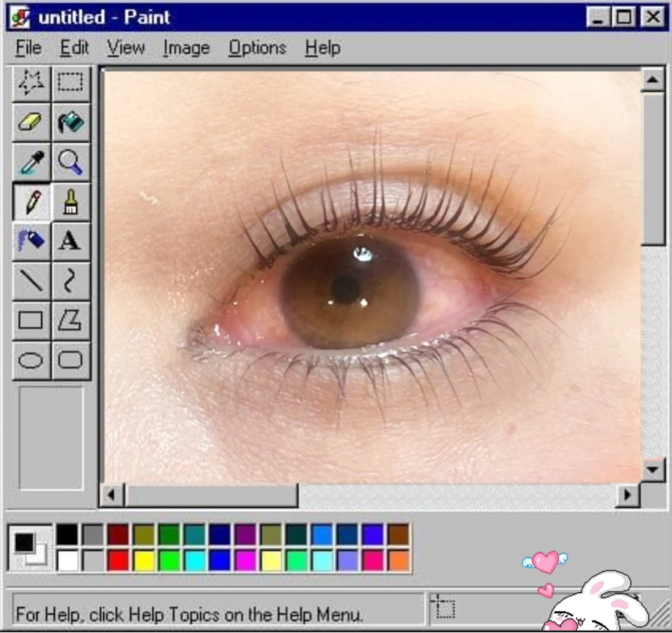The image size is (672, 633).
Task: Pick the Curve tool
Action: (x=70, y=281)
